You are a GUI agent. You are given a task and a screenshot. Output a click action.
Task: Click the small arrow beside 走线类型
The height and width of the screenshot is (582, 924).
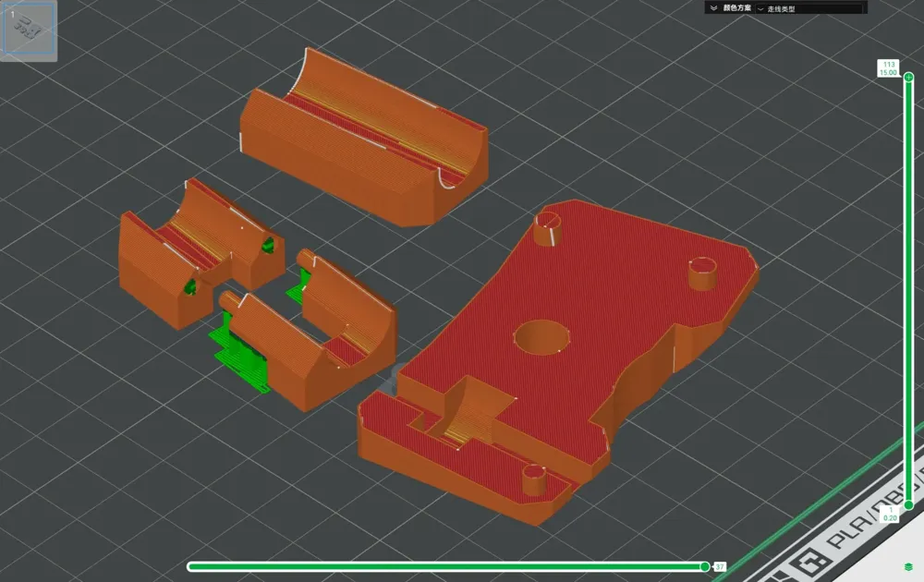(760, 9)
